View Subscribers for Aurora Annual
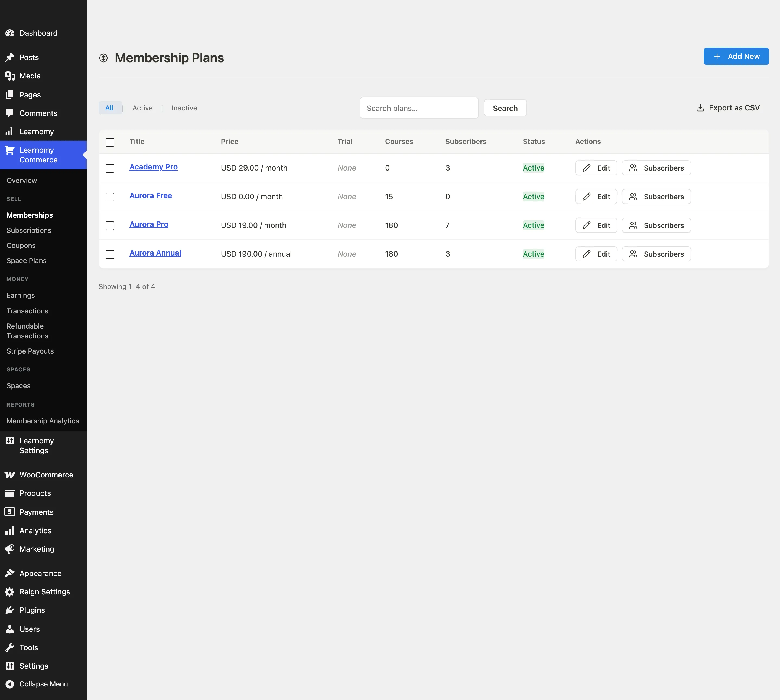Screen dimensions: 780x700 coord(656,254)
